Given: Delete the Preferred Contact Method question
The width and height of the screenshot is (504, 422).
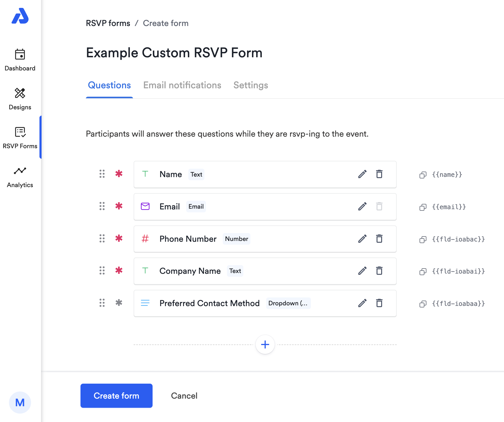Looking at the screenshot, I should pyautogui.click(x=379, y=303).
